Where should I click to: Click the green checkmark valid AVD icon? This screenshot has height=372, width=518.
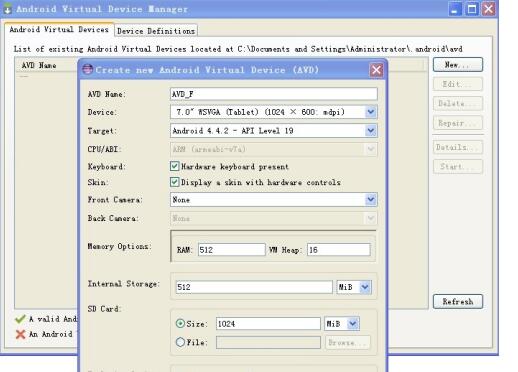[20, 319]
